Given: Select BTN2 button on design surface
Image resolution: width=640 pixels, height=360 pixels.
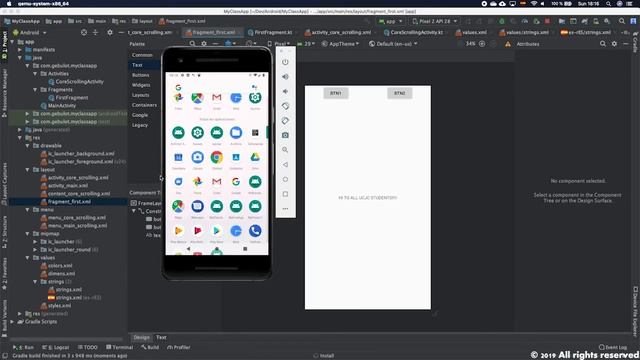Looking at the screenshot, I should click(400, 93).
